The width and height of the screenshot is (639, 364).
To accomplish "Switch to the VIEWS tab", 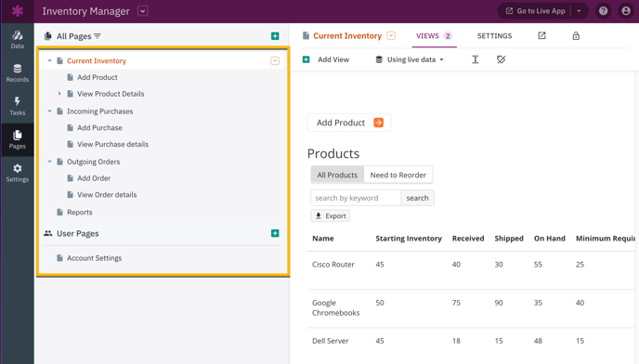I will pyautogui.click(x=434, y=36).
